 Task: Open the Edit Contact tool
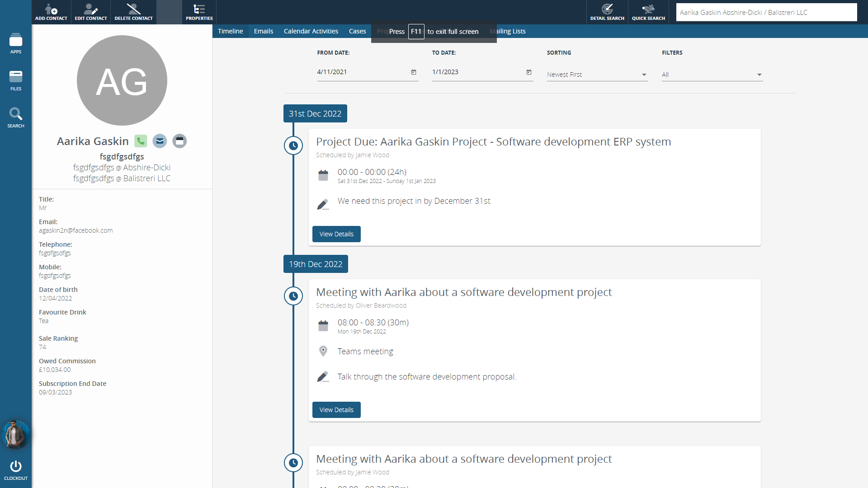click(x=91, y=12)
